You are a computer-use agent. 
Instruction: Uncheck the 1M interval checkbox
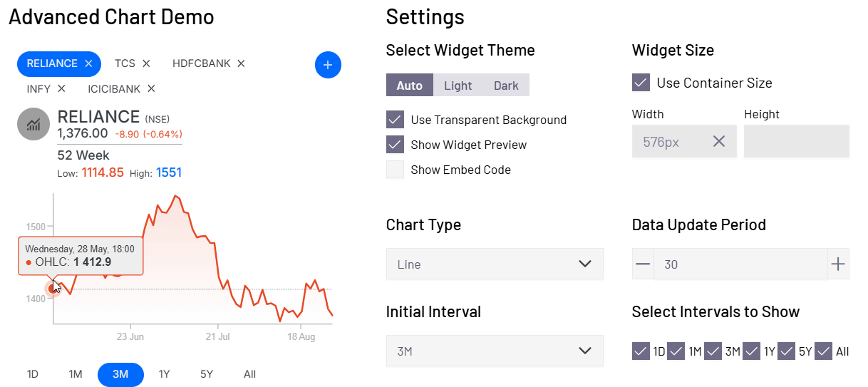(x=676, y=351)
